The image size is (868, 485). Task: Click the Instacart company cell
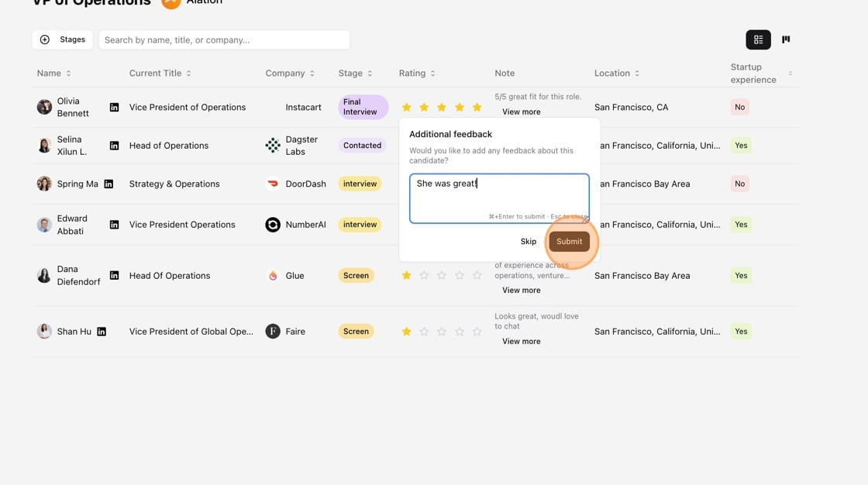tap(303, 108)
